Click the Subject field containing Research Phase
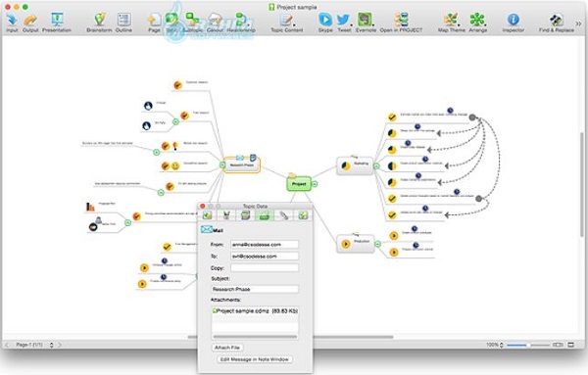The image size is (588, 375). 255,289
